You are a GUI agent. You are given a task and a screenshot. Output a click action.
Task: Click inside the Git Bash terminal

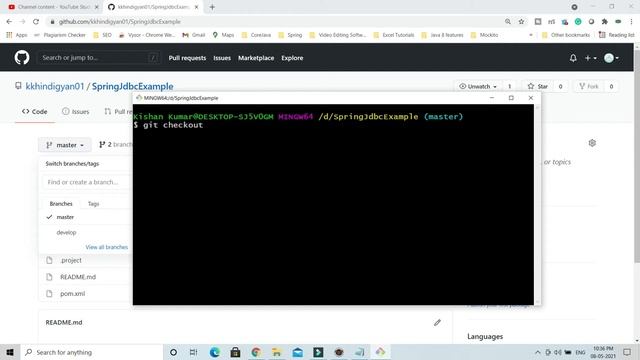pos(333,204)
